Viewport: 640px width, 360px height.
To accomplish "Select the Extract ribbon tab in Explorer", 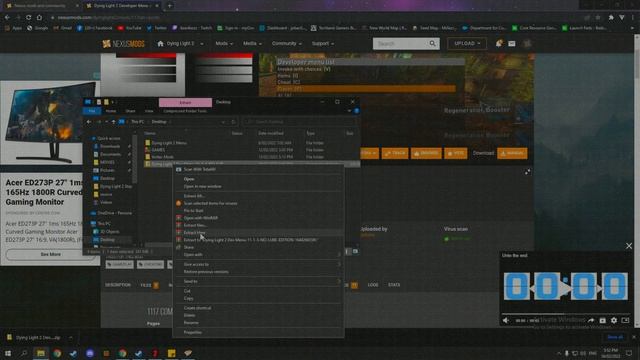I will tap(185, 102).
